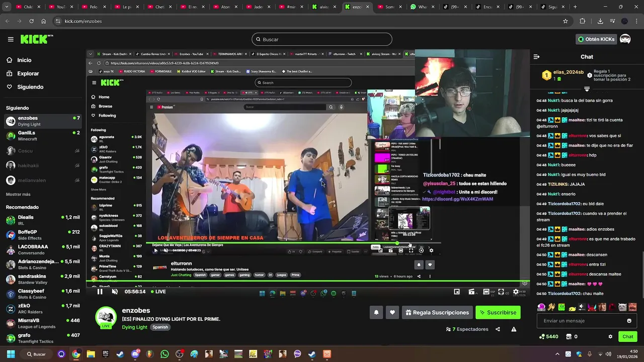Open the elias_2024sb top gifter entry
This screenshot has width=644, height=362.
562,75
